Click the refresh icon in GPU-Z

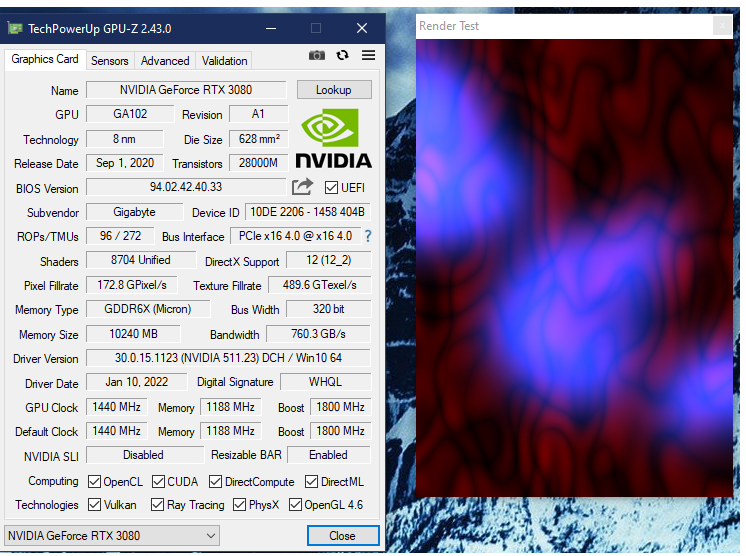click(342, 56)
